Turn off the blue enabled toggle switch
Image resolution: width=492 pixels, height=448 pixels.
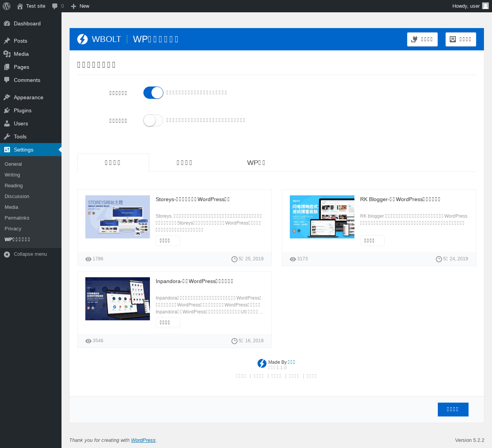point(153,93)
